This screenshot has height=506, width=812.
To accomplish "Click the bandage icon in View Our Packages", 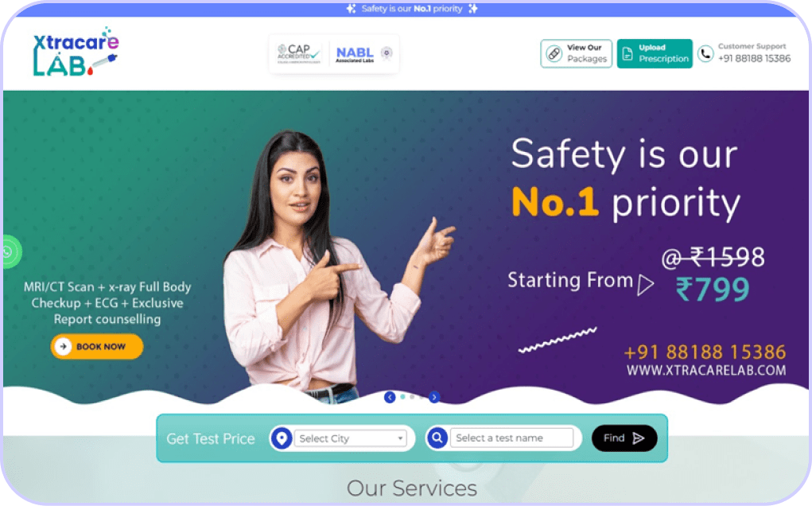I will [554, 53].
